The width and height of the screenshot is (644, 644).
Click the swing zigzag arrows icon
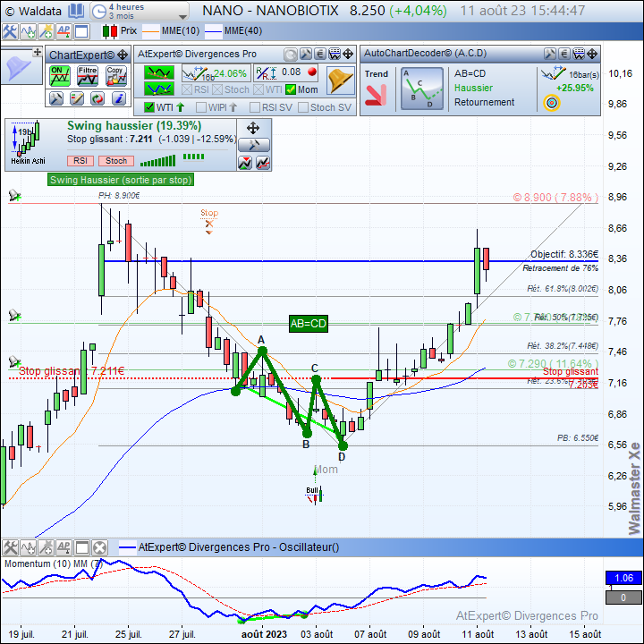pyautogui.click(x=245, y=163)
